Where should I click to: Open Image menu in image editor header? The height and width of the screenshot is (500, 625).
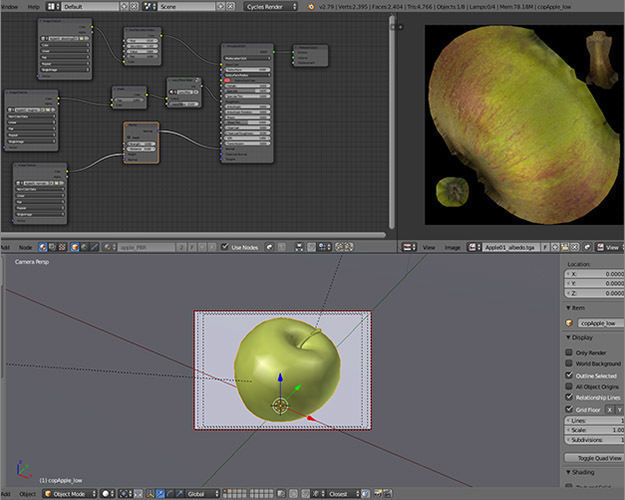(452, 247)
